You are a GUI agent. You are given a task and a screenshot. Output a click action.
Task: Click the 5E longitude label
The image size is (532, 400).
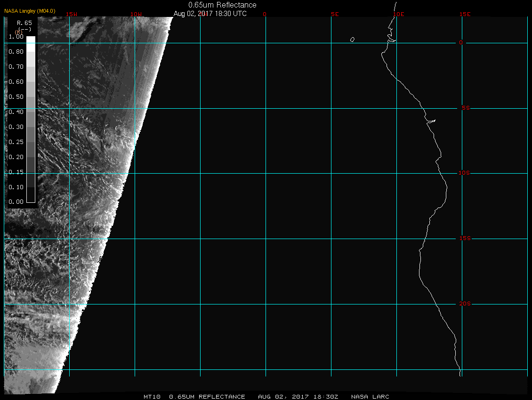coord(335,14)
